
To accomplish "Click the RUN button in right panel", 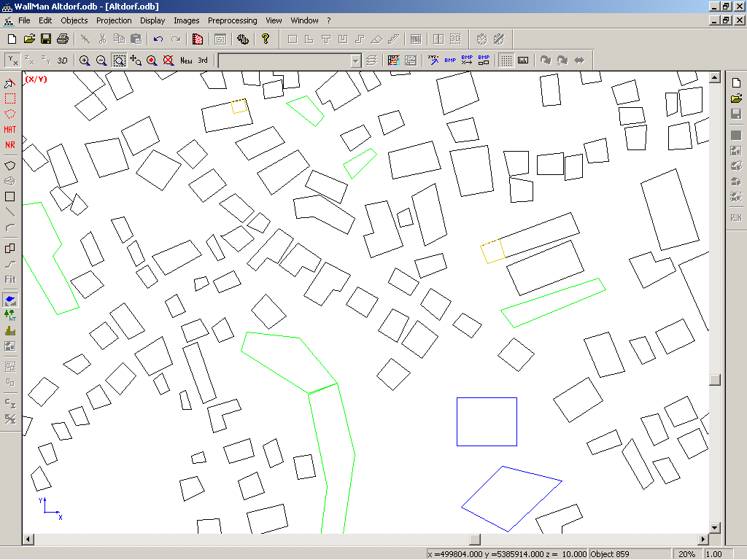I will [x=736, y=218].
